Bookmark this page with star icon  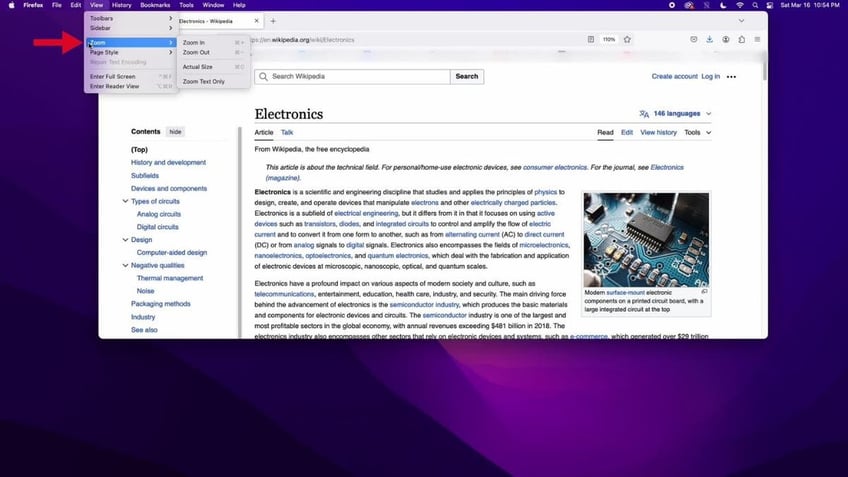[x=627, y=39]
